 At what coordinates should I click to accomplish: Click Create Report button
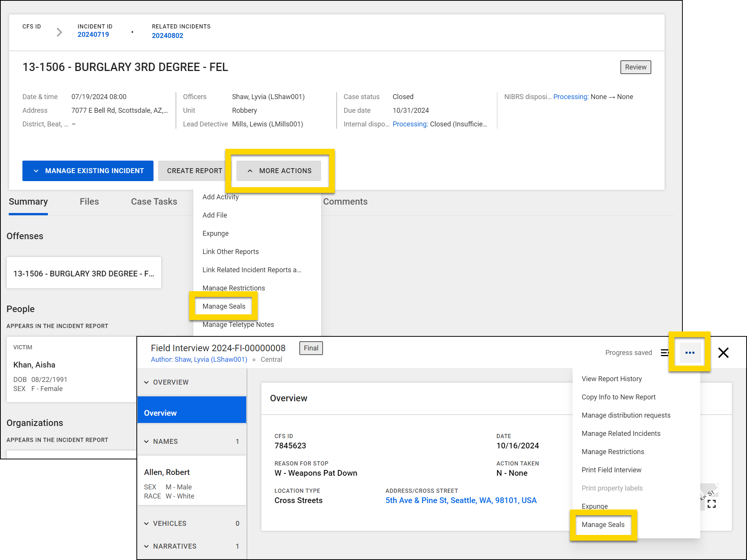click(x=195, y=171)
